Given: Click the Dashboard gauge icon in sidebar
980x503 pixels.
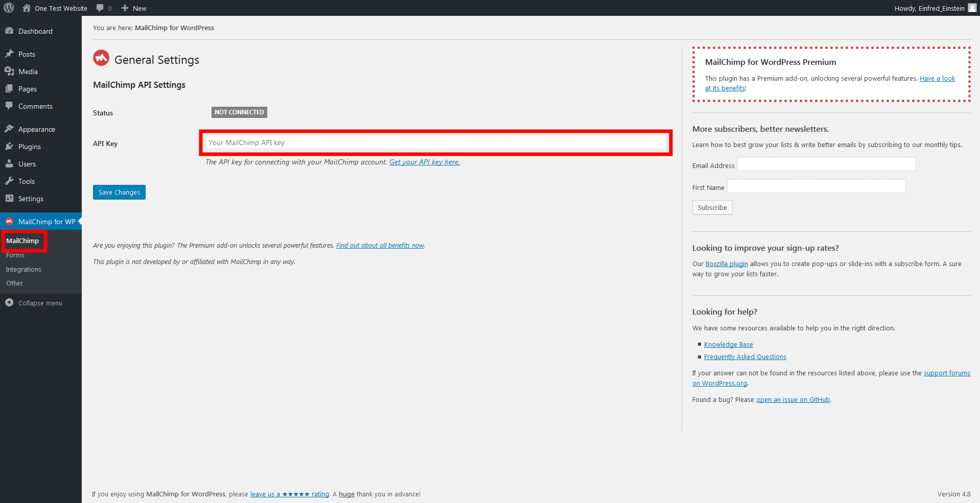Looking at the screenshot, I should click(x=9, y=31).
